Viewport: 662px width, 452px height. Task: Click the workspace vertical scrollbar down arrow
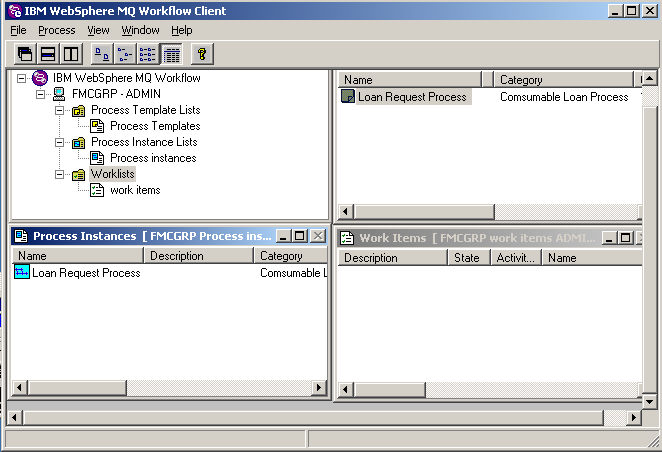tap(650, 401)
